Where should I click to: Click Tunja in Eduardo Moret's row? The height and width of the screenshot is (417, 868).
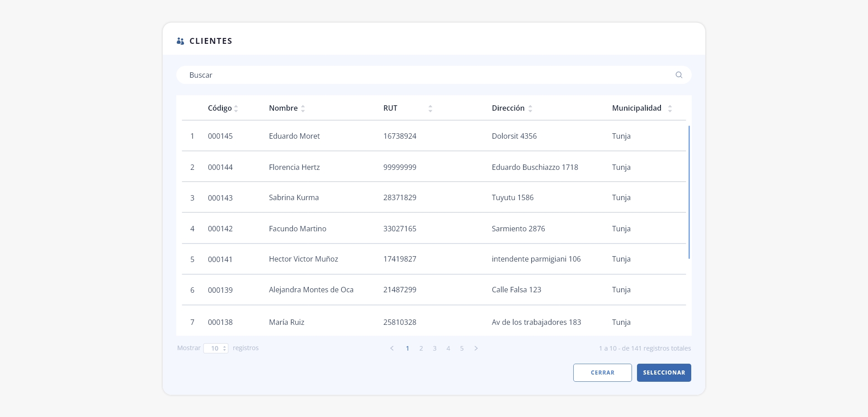coord(621,136)
